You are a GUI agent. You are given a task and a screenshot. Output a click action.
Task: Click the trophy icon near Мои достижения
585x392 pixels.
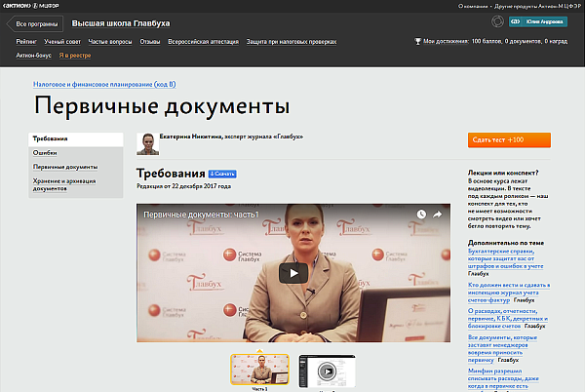pos(418,41)
